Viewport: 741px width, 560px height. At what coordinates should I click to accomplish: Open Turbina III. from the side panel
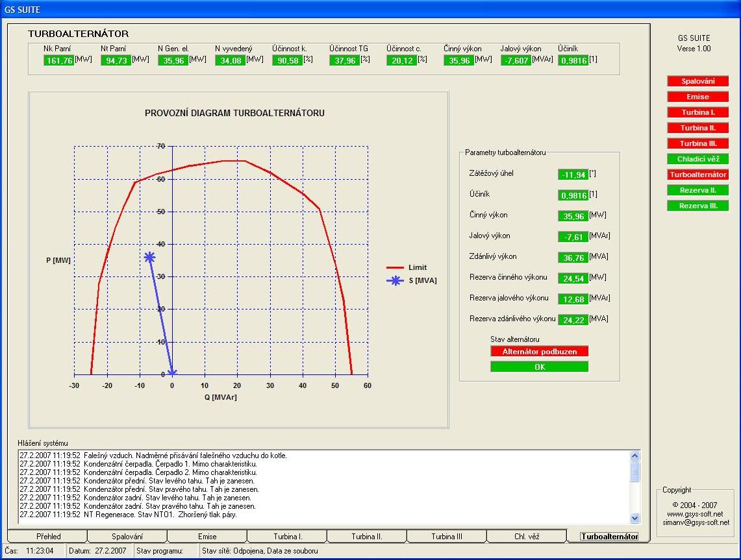697,143
